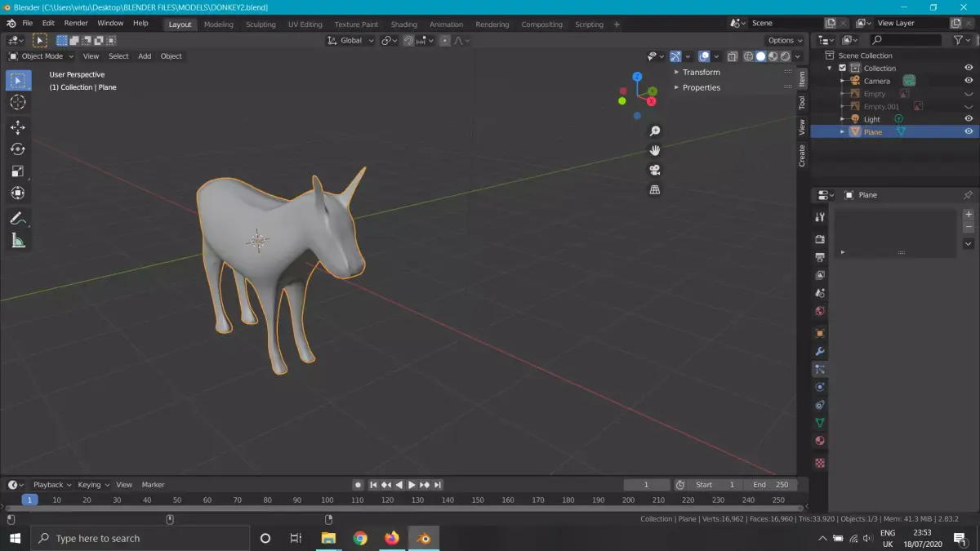Viewport: 980px width, 551px height.
Task: Open the World properties tab
Action: coord(820,311)
